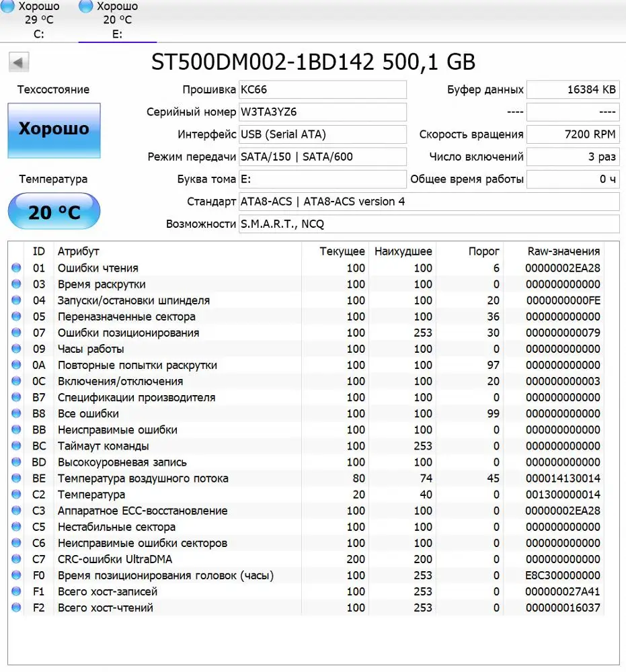The width and height of the screenshot is (626, 672).
Task: Click status icon for Всего хост-записей row
Action: (16, 591)
